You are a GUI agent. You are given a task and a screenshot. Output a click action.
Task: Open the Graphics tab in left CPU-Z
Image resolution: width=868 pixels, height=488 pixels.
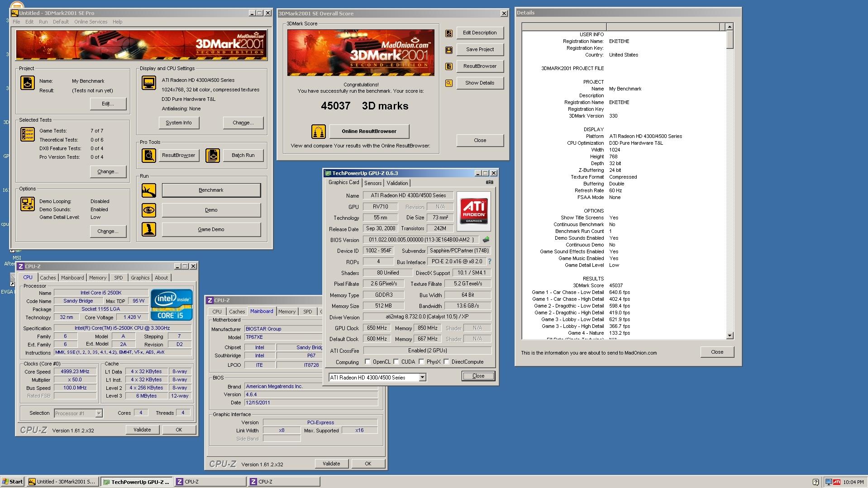[140, 278]
